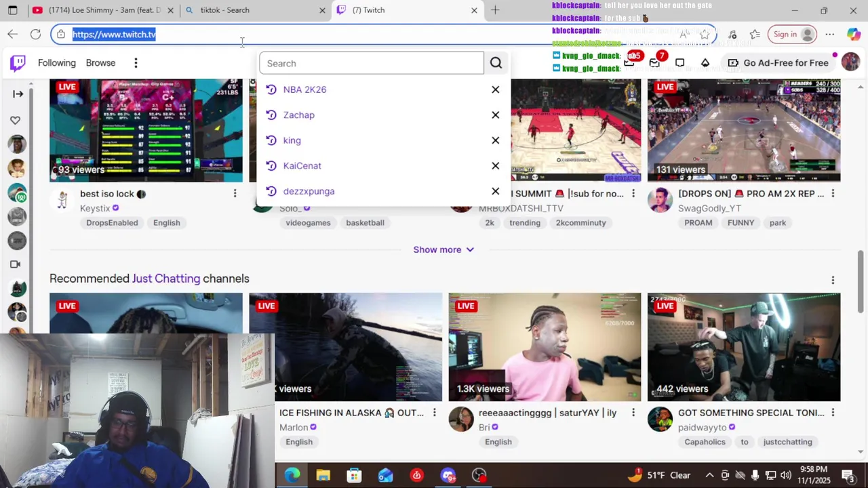Click the basketball tag
868x488 pixels.
(x=365, y=223)
